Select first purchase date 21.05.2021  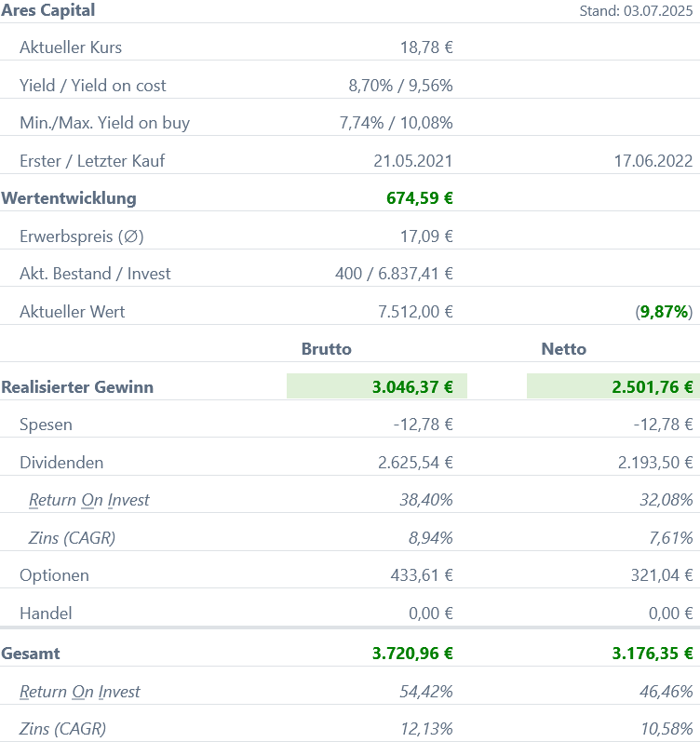coord(412,161)
